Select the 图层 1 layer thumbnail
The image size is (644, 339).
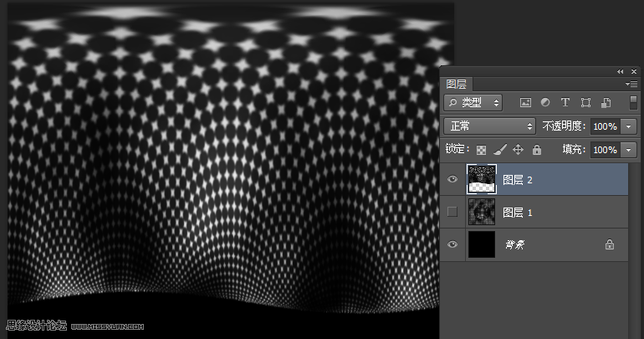482,213
